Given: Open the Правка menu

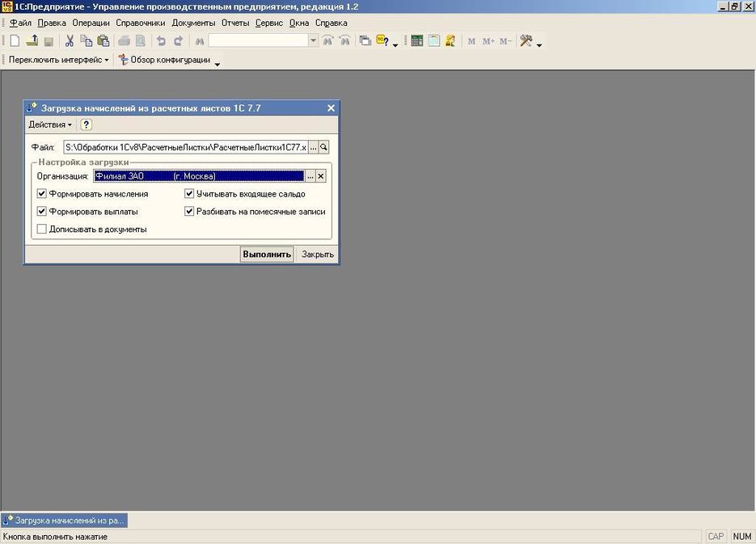Looking at the screenshot, I should pos(52,23).
